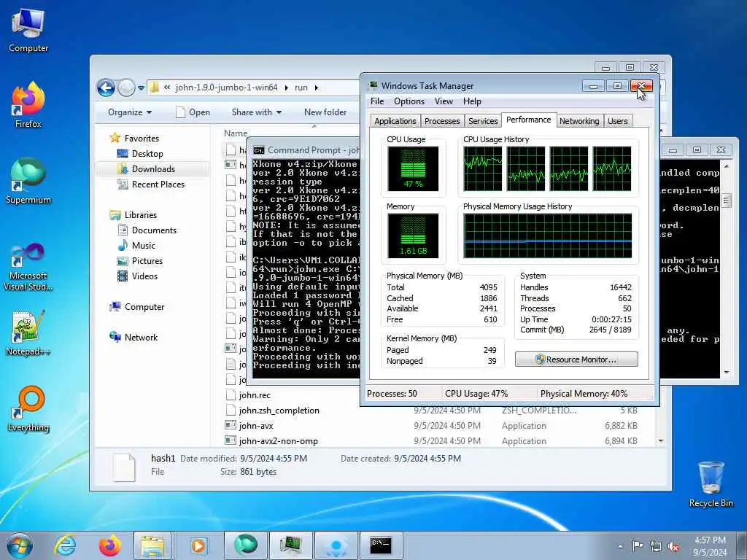The image size is (747, 560).
Task: Go back in the Explorer window
Action: [106, 87]
